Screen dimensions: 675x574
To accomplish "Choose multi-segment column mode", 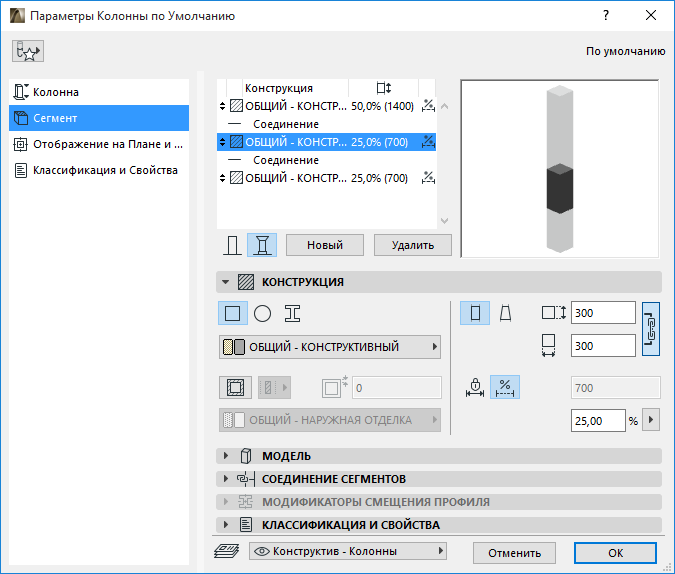I will (x=262, y=245).
